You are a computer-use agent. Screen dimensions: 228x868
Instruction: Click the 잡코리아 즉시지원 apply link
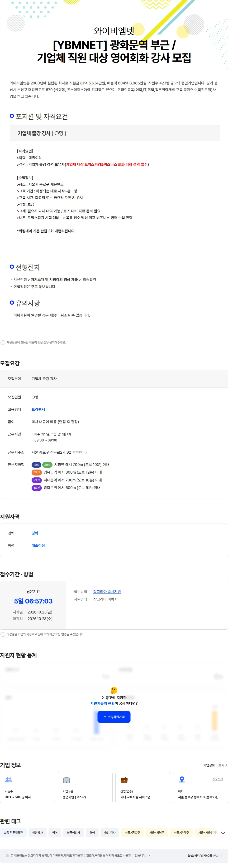coord(107,592)
